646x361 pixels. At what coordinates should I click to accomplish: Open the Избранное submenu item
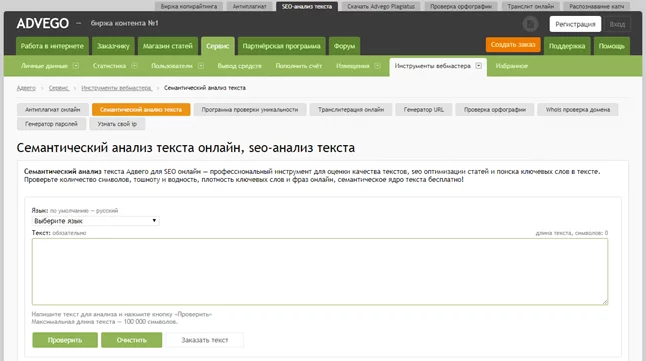click(512, 66)
